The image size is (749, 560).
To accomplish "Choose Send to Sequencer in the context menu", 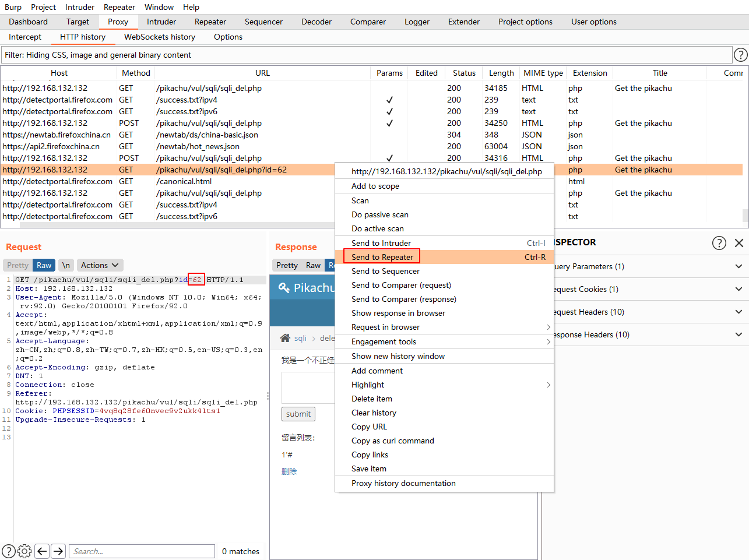I will (x=444, y=271).
